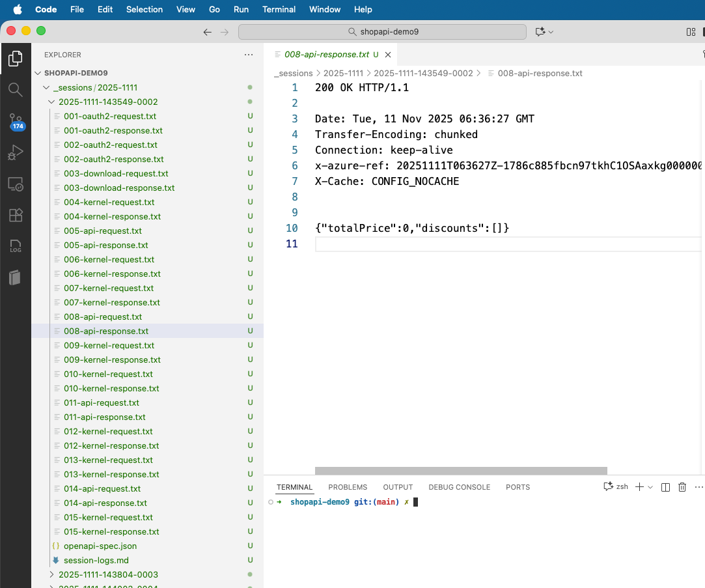
Task: Open the LOG viewer in activity bar
Action: click(x=15, y=247)
